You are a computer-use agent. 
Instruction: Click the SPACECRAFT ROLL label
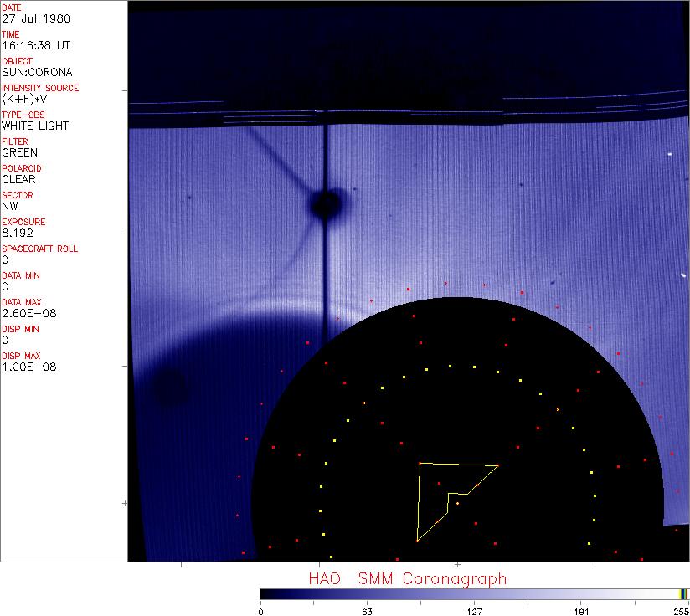coord(40,249)
